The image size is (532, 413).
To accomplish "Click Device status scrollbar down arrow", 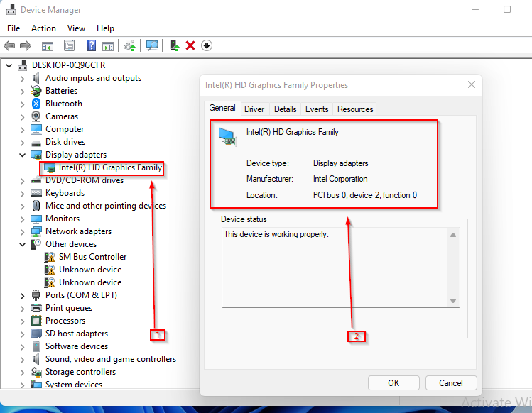I will click(453, 301).
